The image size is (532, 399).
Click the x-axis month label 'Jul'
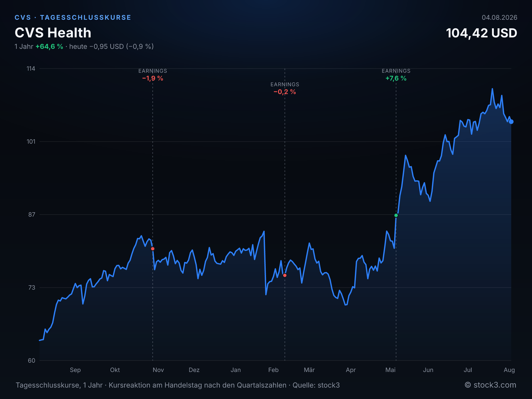[468, 370]
